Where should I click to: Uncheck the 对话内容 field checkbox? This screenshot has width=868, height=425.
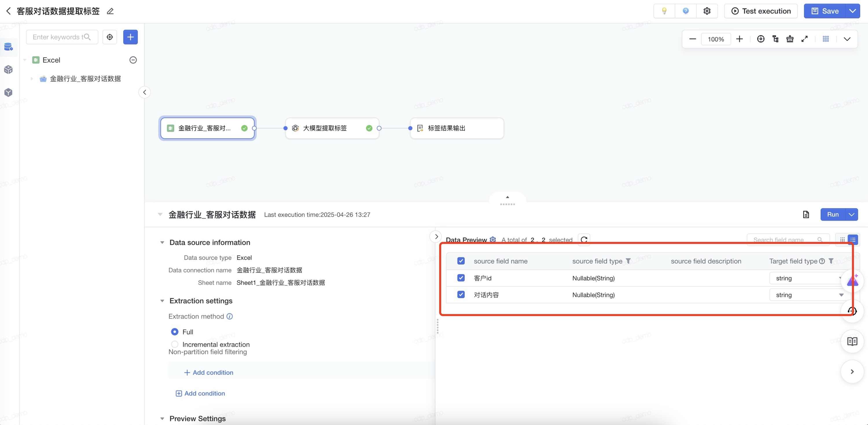point(461,294)
